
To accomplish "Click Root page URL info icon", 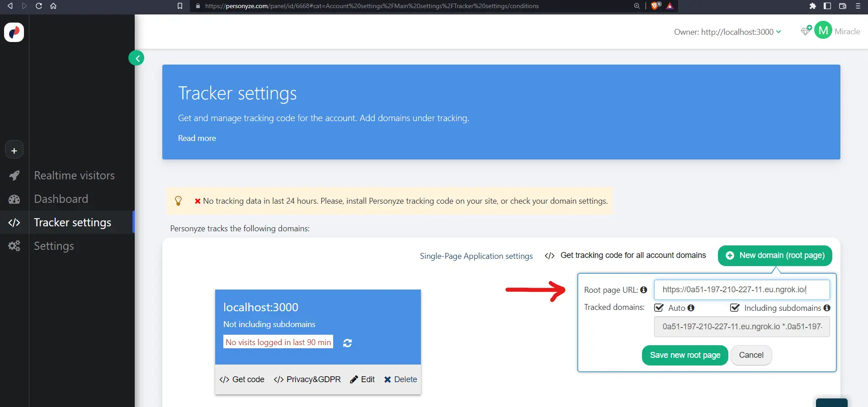I will point(644,290).
